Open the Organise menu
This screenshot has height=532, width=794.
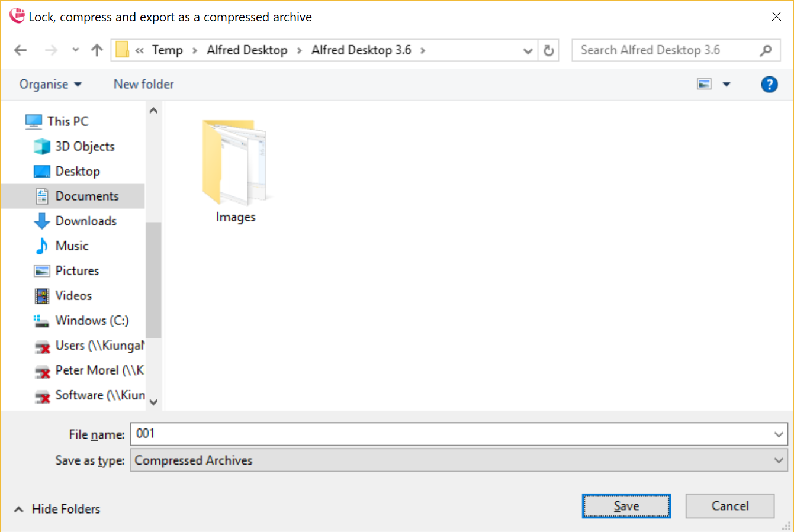(x=50, y=85)
